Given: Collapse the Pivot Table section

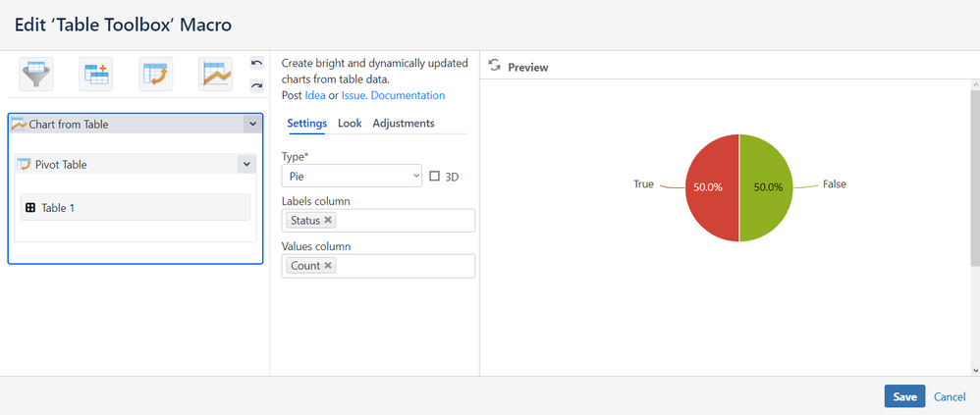Looking at the screenshot, I should 245,165.
